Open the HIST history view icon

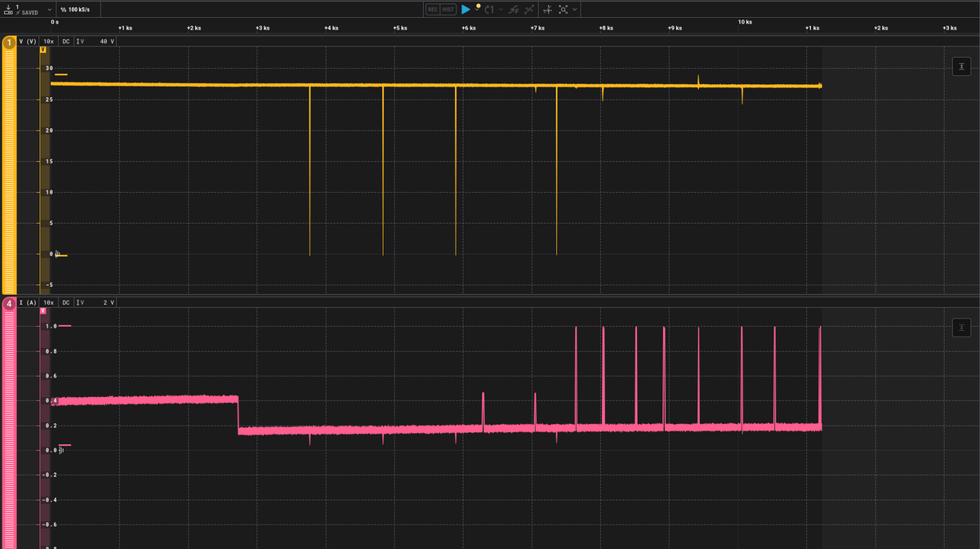click(x=448, y=9)
